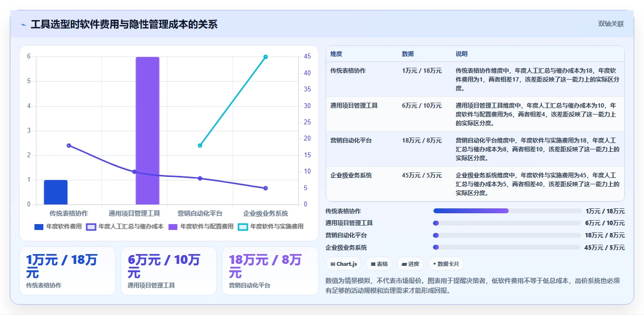Click the 企业级业务系统 table description text
This screenshot has width=644, height=315.
pyautogui.click(x=537, y=184)
